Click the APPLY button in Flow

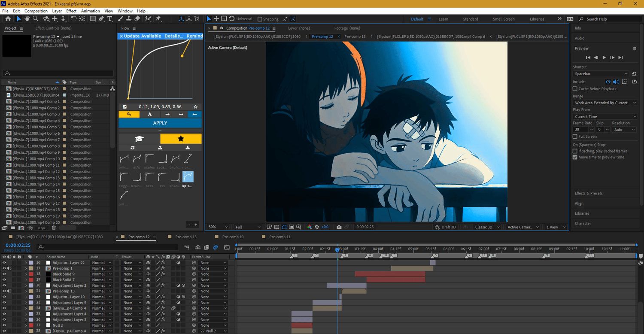coord(160,123)
